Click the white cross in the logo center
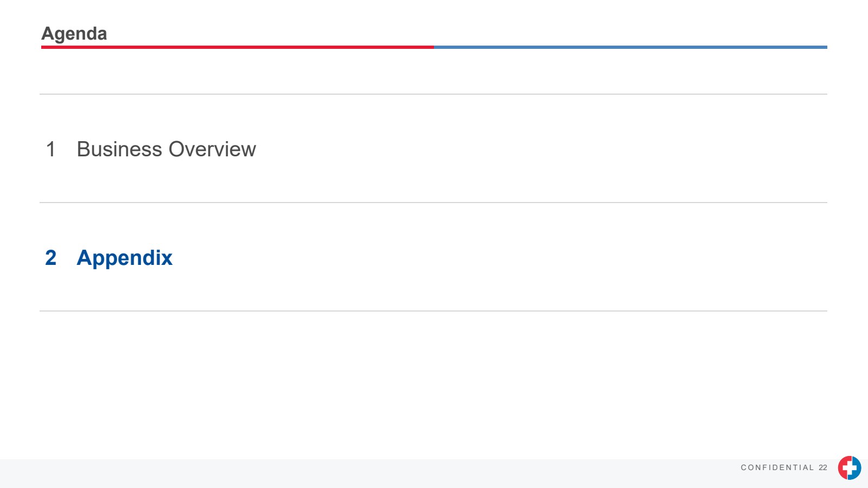868x488 pixels. pyautogui.click(x=849, y=467)
